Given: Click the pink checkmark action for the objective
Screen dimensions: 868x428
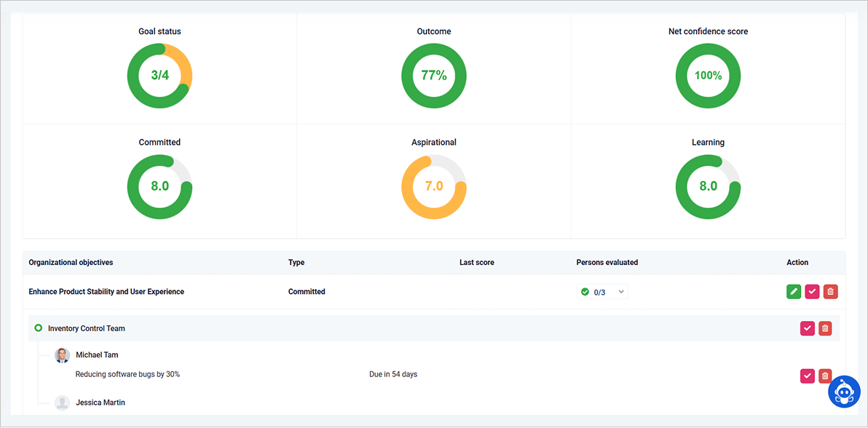Looking at the screenshot, I should 812,291.
